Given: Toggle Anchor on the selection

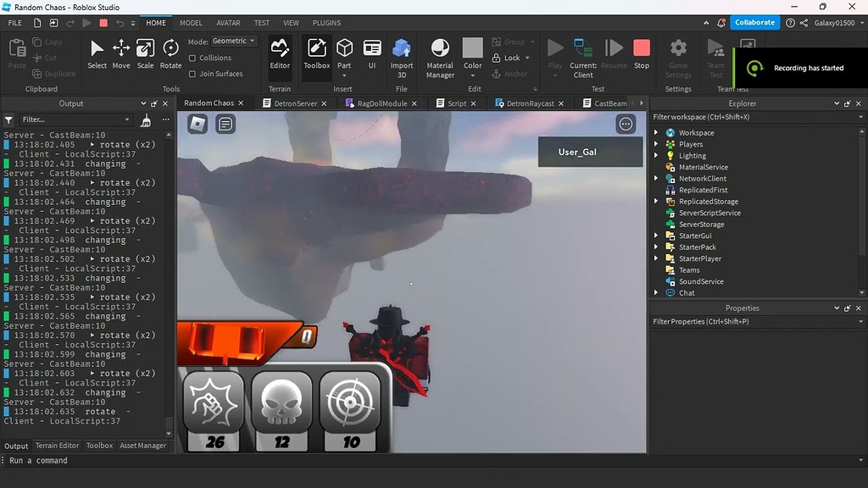Looking at the screenshot, I should point(510,72).
